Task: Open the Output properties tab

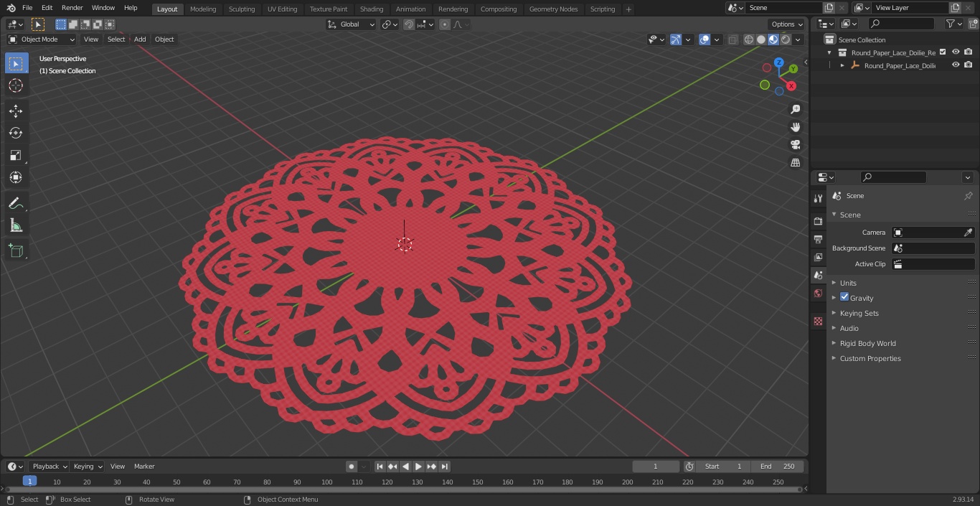Action: (x=818, y=239)
